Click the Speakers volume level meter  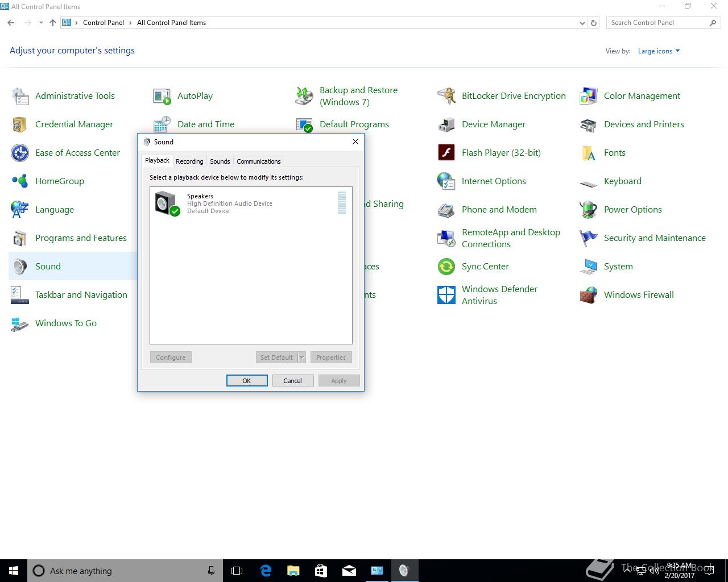[x=342, y=203]
